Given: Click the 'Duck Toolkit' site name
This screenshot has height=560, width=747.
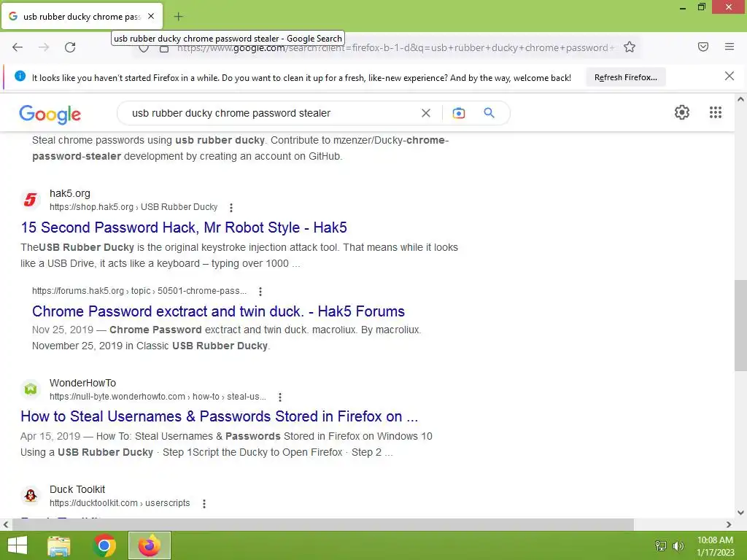Looking at the screenshot, I should pyautogui.click(x=77, y=489).
